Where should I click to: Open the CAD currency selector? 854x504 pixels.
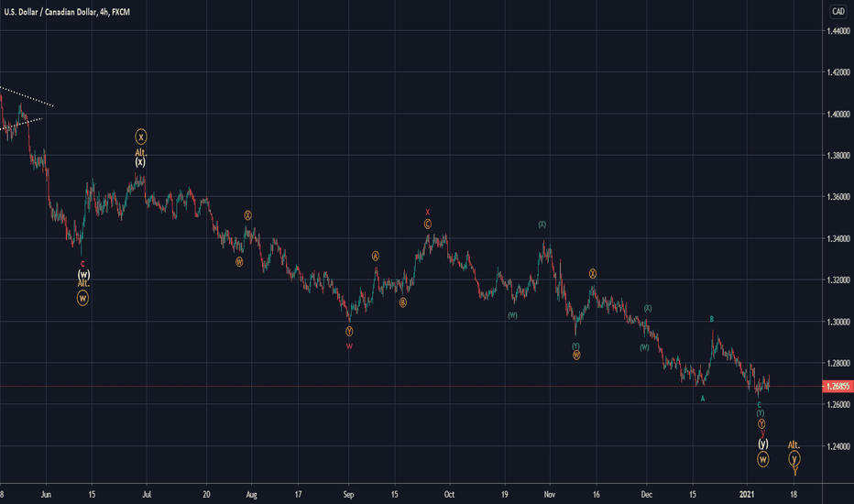pyautogui.click(x=838, y=11)
